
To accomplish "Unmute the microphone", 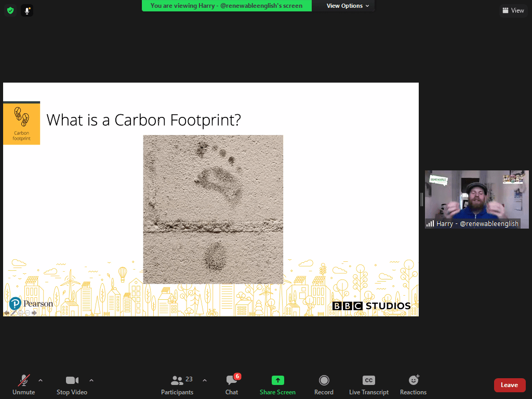I will [23, 384].
